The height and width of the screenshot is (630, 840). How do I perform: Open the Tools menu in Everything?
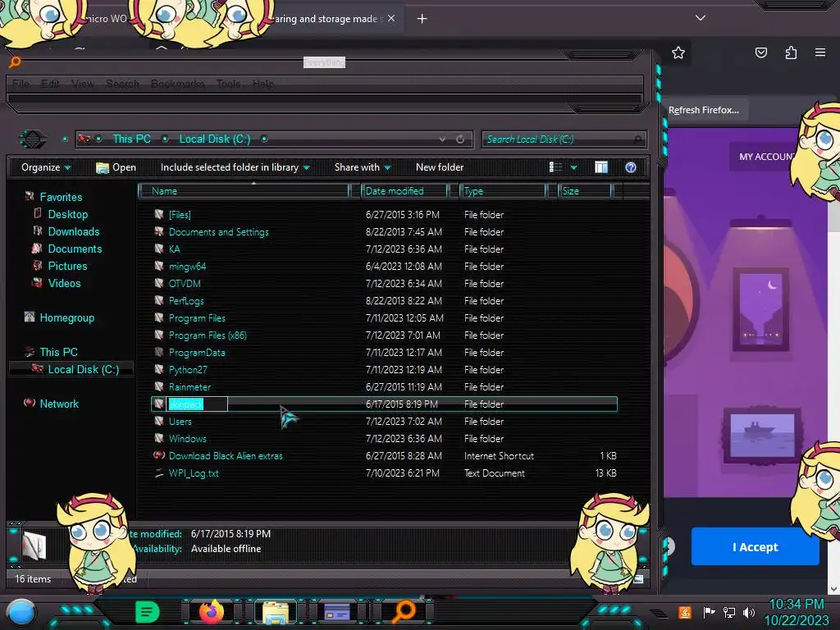click(228, 84)
